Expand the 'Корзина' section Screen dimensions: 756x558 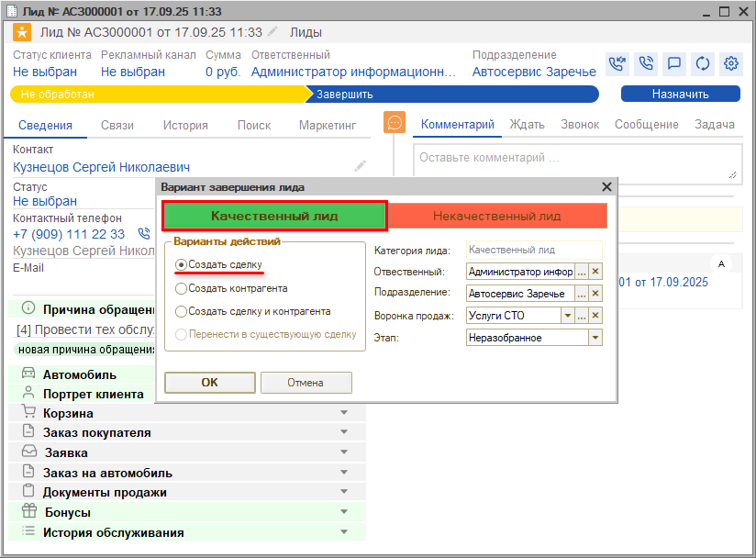[344, 413]
